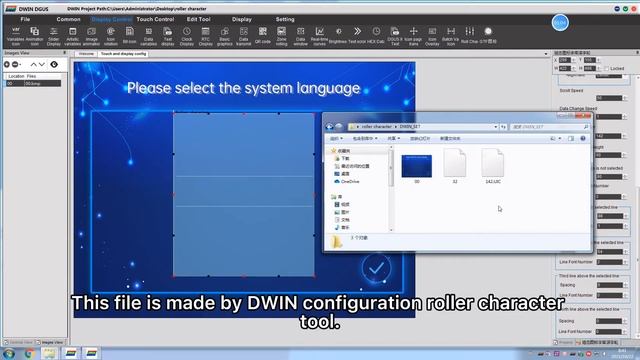Select Touch and display config tab

tap(123, 54)
